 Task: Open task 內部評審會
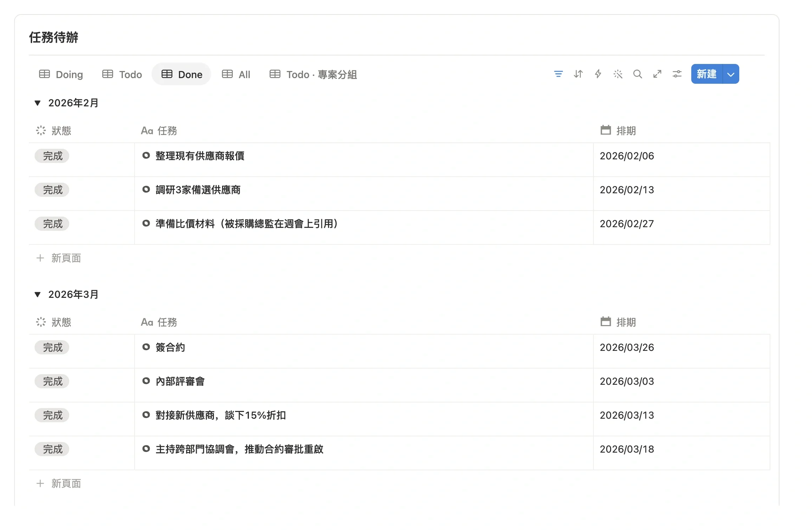coord(180,381)
